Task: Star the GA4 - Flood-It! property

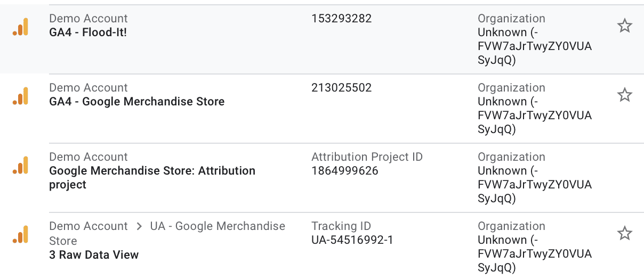Action: [624, 26]
